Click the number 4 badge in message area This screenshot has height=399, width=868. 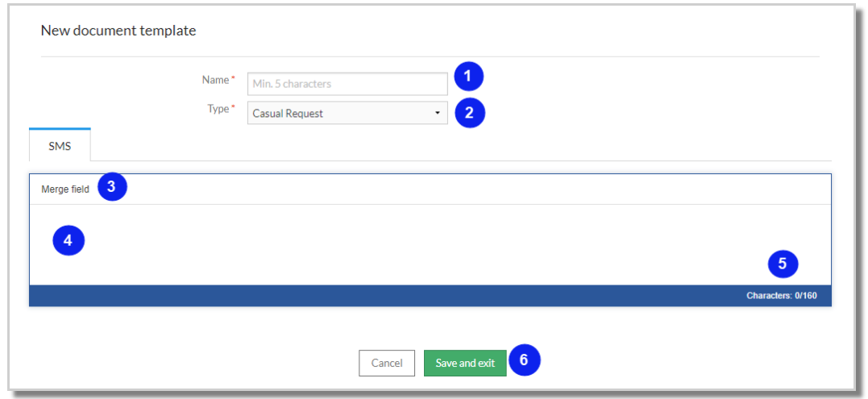tap(68, 241)
